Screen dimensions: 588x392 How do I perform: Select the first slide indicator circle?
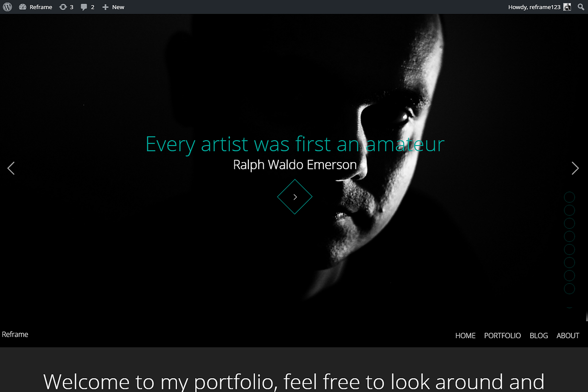[569, 197]
